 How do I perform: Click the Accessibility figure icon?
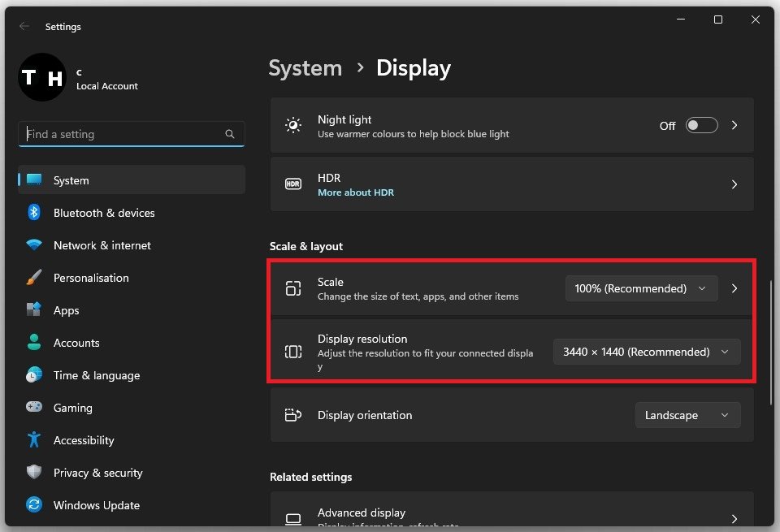click(x=34, y=440)
